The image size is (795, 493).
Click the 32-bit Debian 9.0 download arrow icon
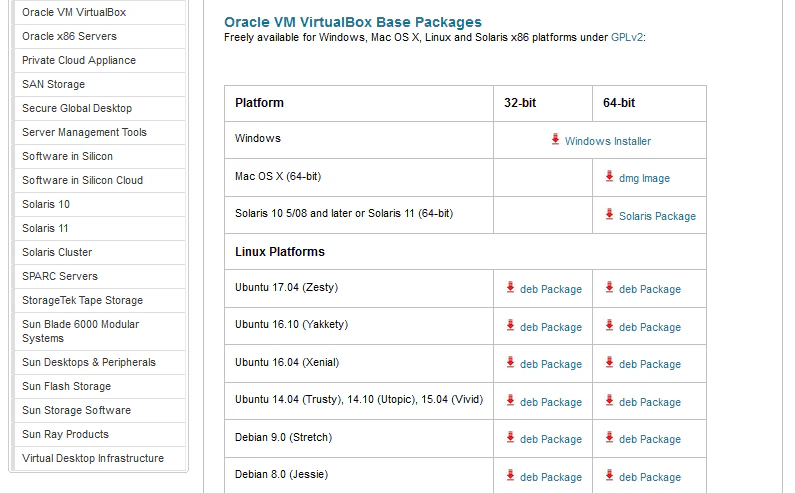510,437
